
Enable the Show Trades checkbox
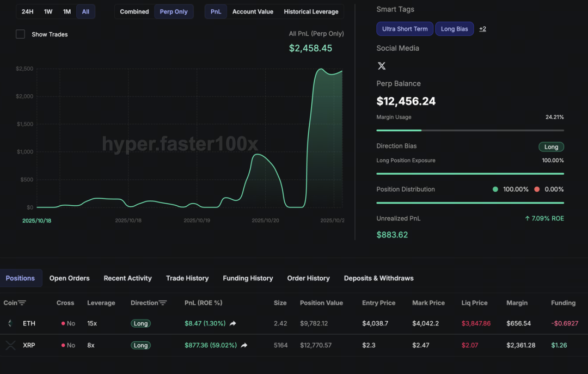21,34
